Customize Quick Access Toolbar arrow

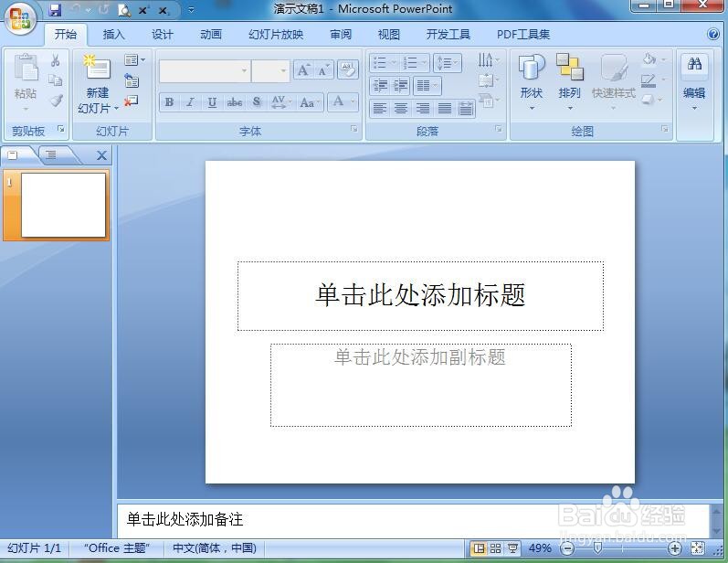191,9
